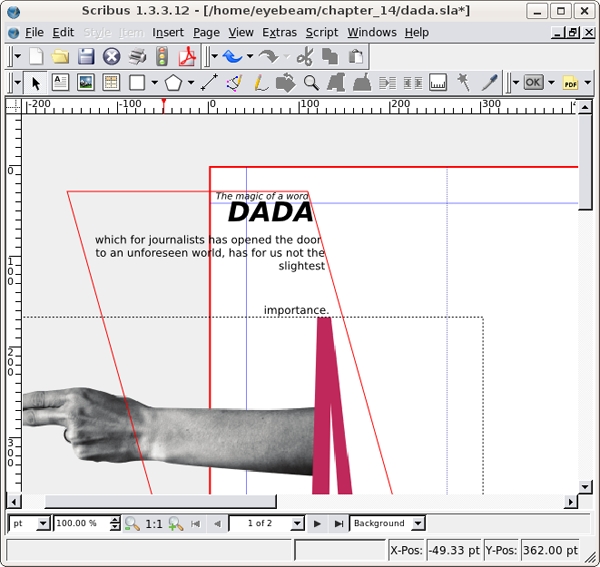Zoom in with plus magnifier button

pyautogui.click(x=176, y=523)
